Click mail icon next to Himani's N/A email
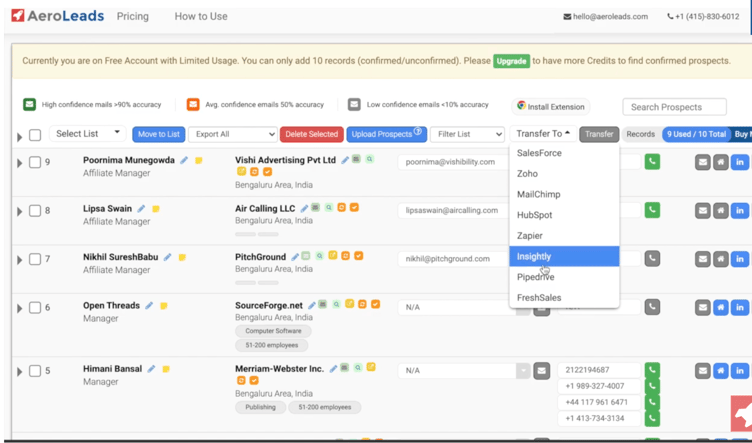Screen dimensions: 752x443 pyautogui.click(x=541, y=371)
